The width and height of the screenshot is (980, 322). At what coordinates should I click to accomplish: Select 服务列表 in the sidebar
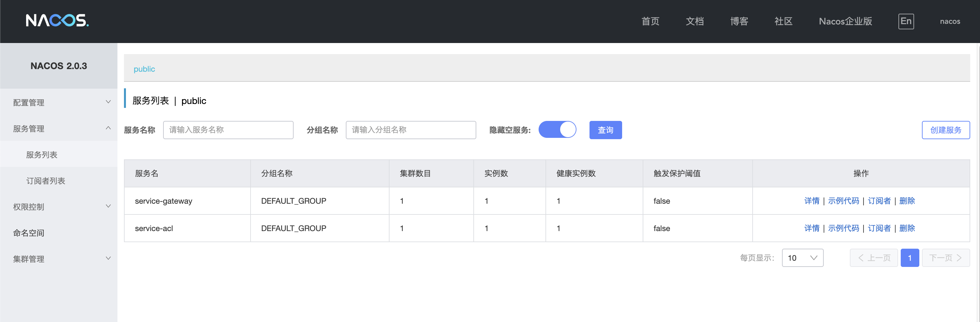[x=42, y=155]
